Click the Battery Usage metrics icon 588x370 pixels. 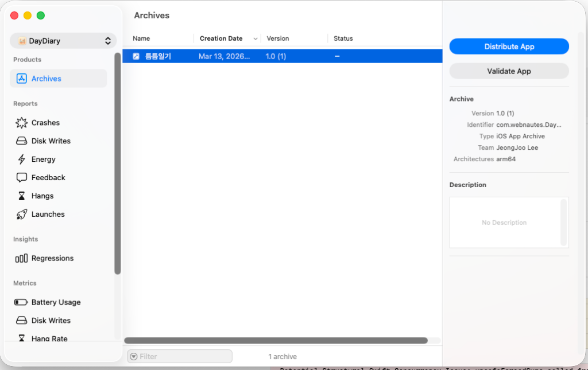21,302
